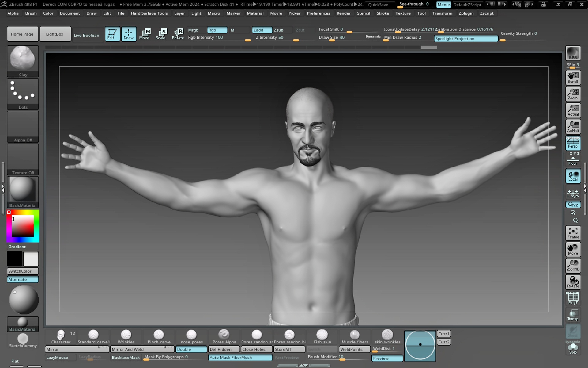
Task: Open the Stroke menu
Action: (x=383, y=13)
